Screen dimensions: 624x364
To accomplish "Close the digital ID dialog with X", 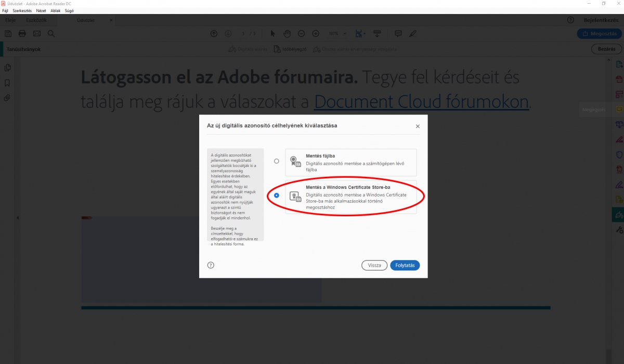I will pyautogui.click(x=418, y=126).
